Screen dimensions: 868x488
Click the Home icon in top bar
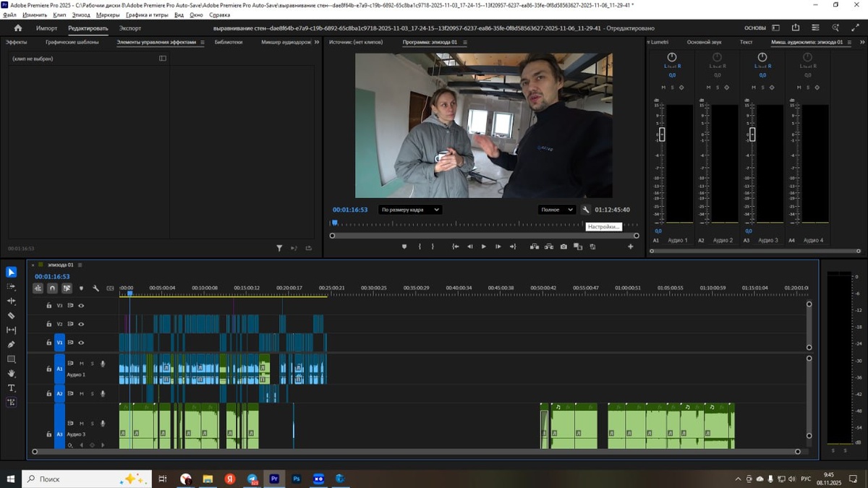[18, 28]
